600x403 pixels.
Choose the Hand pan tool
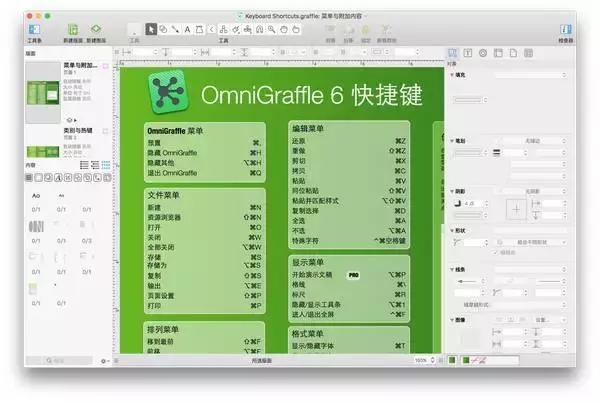[x=284, y=29]
